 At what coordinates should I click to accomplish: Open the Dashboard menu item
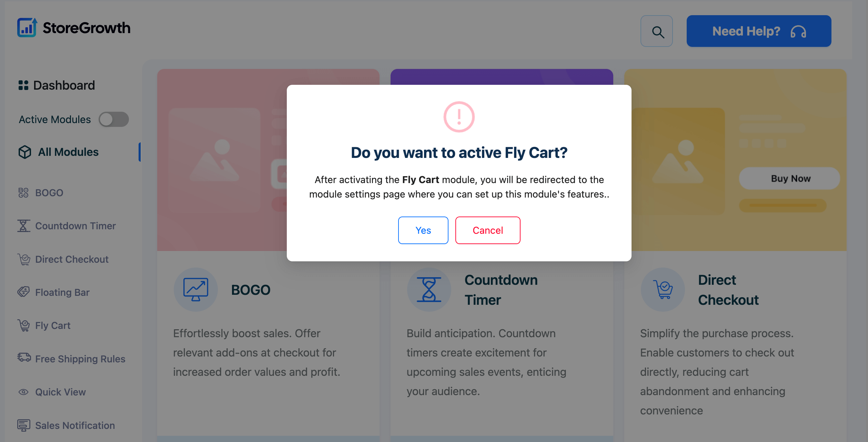[57, 85]
